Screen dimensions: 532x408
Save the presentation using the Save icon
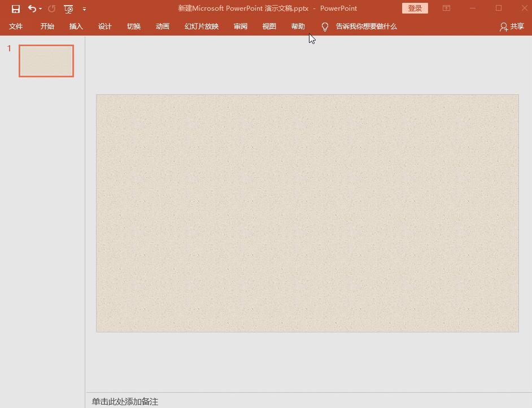coord(15,8)
